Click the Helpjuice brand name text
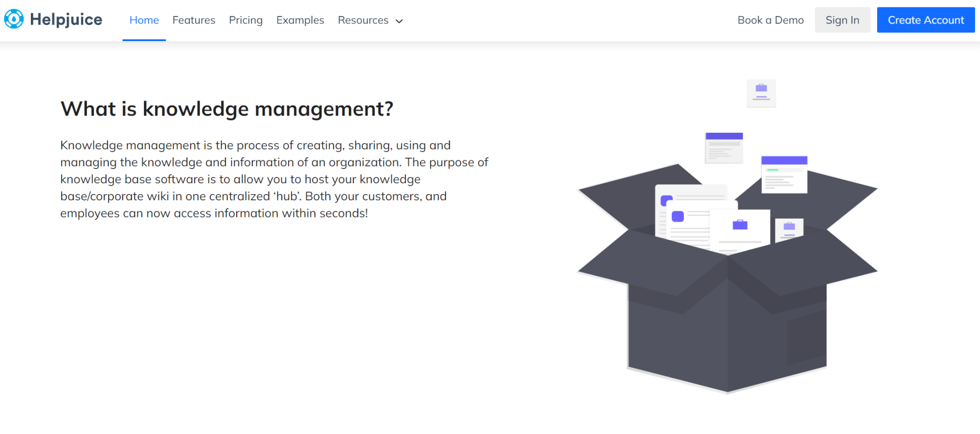The image size is (980, 434). tap(66, 20)
